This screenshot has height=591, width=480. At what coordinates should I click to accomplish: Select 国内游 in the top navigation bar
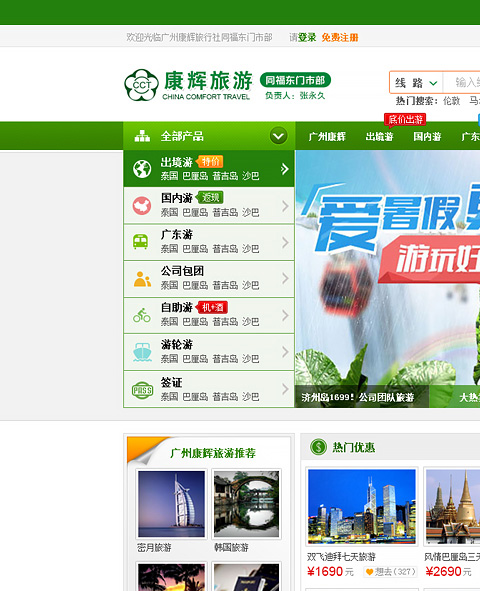pyautogui.click(x=427, y=136)
